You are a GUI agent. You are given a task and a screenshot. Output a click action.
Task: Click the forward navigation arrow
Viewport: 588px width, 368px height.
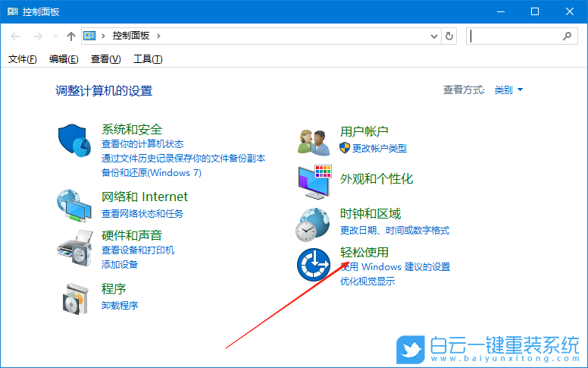click(x=37, y=36)
